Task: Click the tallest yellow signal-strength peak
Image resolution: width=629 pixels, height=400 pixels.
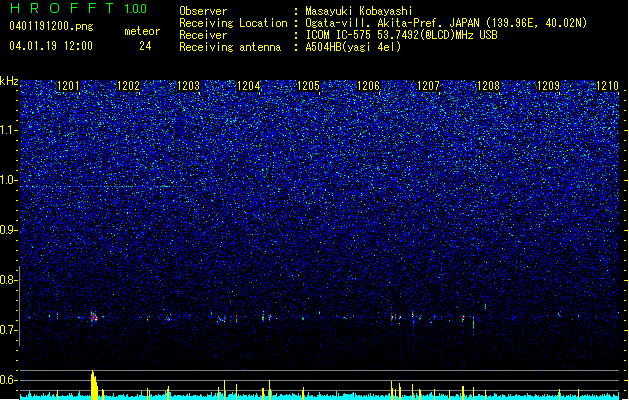Action: pyautogui.click(x=94, y=385)
